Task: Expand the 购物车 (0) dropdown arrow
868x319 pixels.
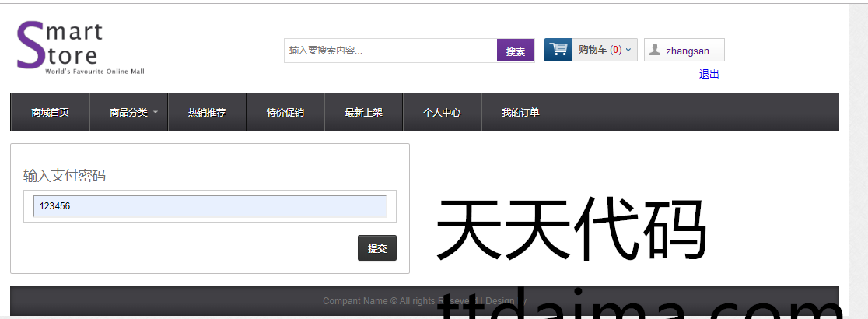Action: pos(628,51)
